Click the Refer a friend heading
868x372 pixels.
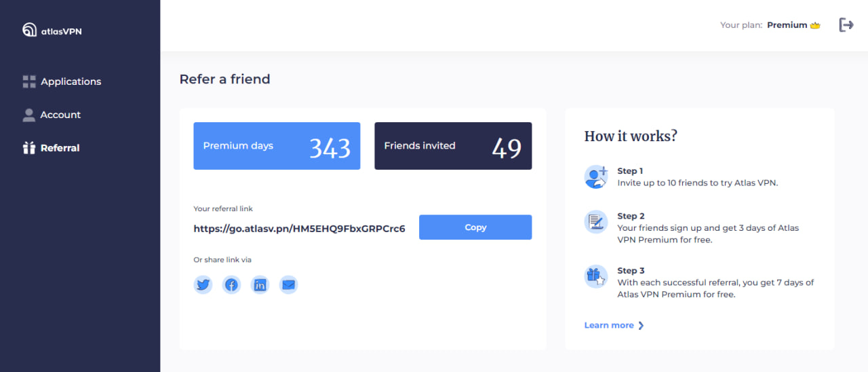[224, 79]
